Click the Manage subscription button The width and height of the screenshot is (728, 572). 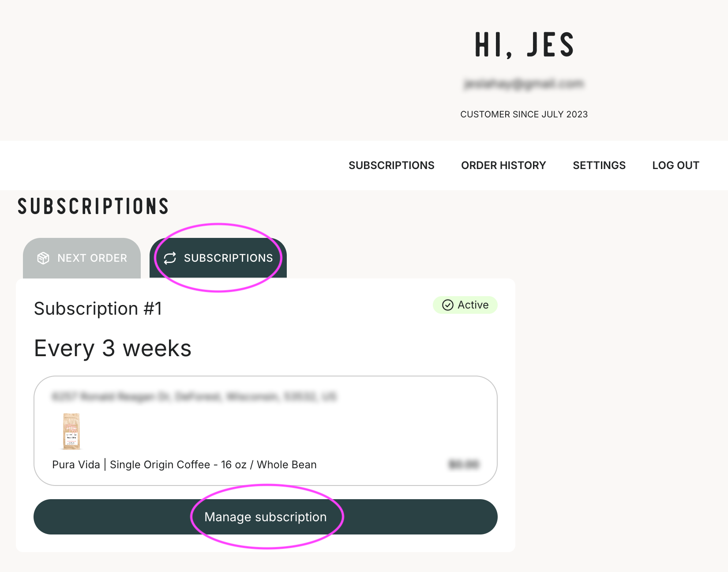pos(266,517)
